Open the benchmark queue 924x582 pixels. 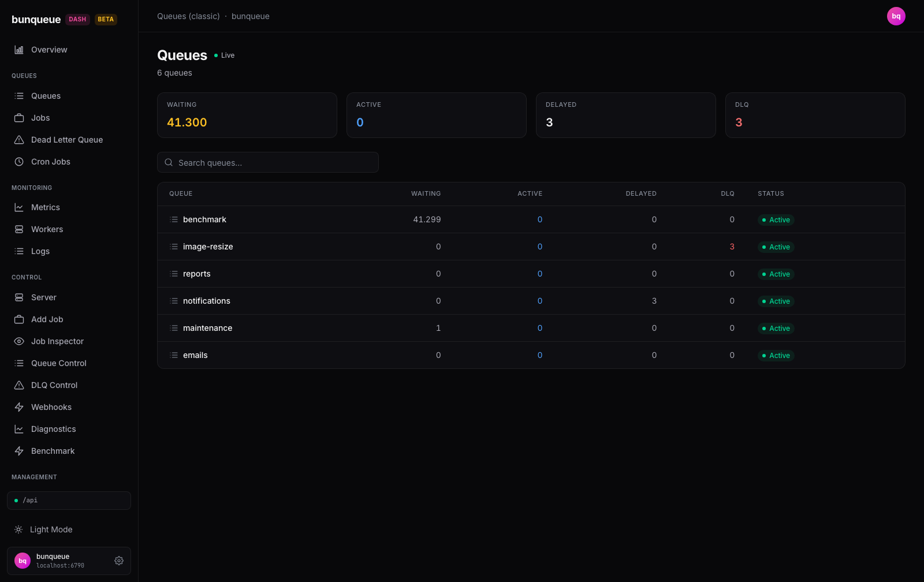[x=204, y=219]
